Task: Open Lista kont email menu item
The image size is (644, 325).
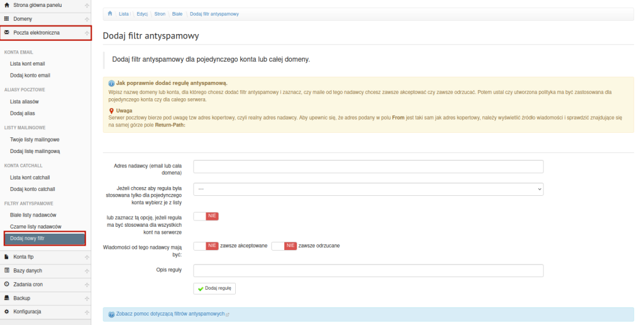Action: [27, 64]
